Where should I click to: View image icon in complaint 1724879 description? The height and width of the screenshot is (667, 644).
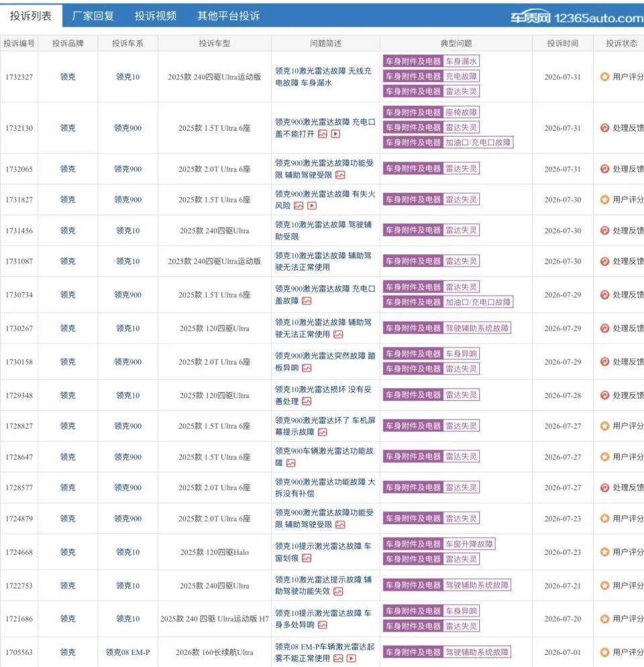click(x=340, y=525)
